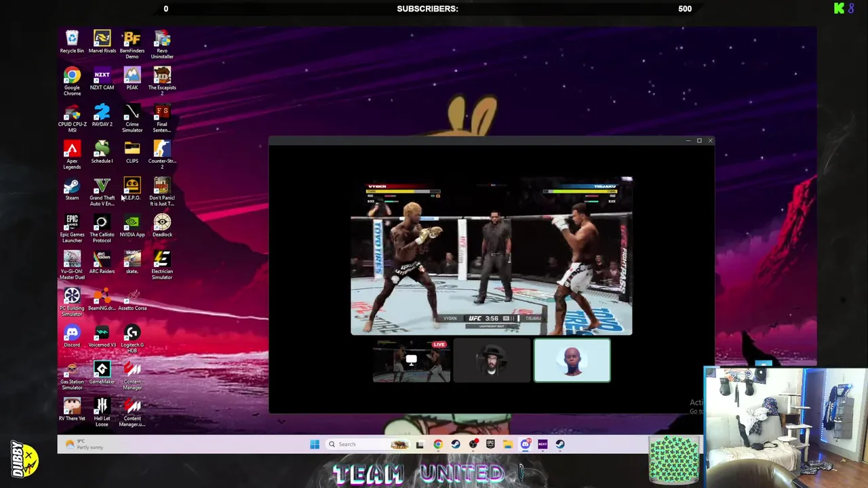Open Task View from the taskbar

pyautogui.click(x=420, y=445)
